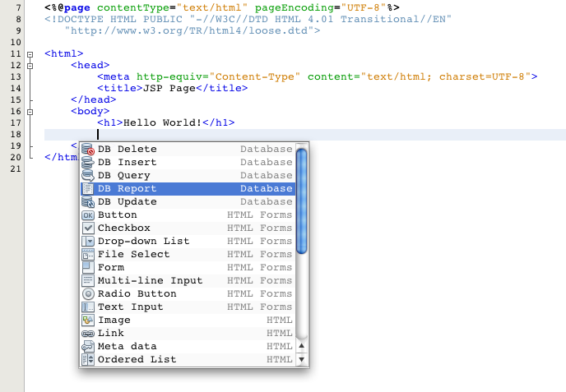This screenshot has width=566, height=392.
Task: Select the Checkbox completion entry
Action: [x=124, y=228]
